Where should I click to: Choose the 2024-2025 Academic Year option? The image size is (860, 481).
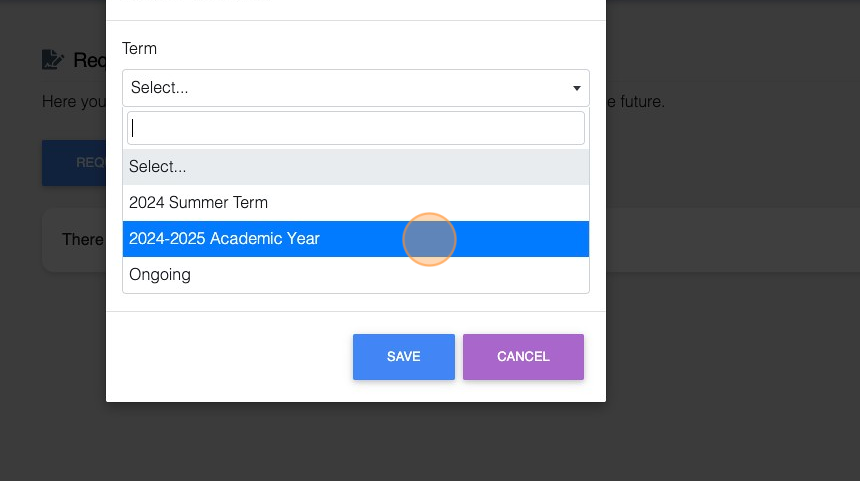tap(355, 239)
